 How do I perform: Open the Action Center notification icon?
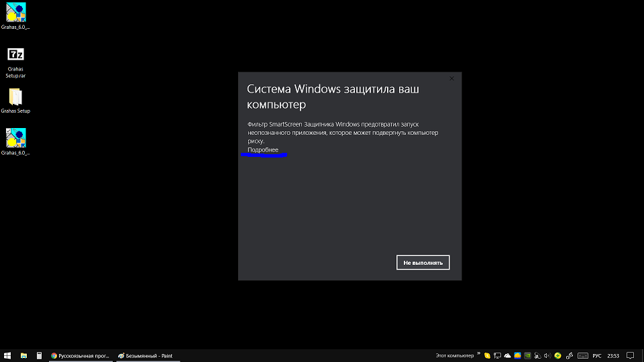click(631, 356)
